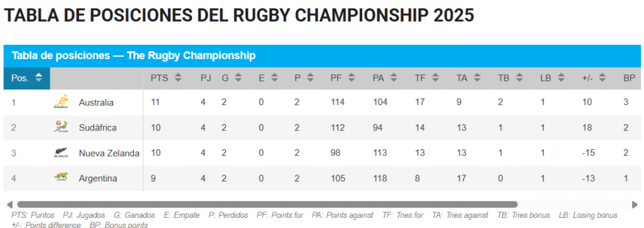644x228 pixels.
Task: Sort by E (Empate) column arrows
Action: [274, 77]
